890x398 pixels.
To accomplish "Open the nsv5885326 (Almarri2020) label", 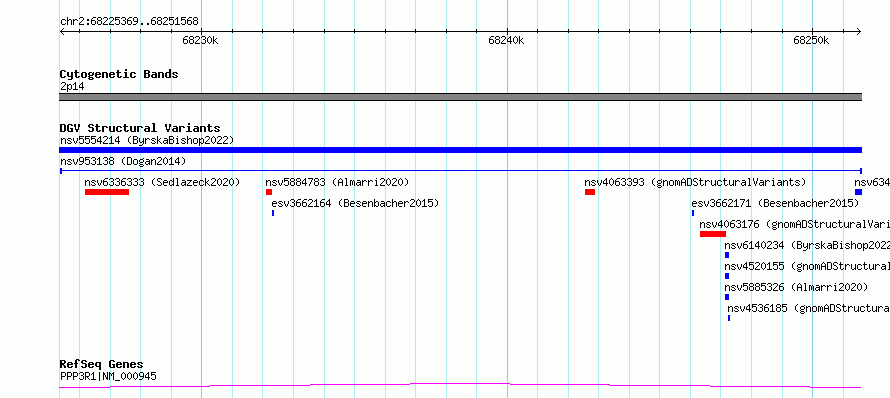I will tap(796, 287).
